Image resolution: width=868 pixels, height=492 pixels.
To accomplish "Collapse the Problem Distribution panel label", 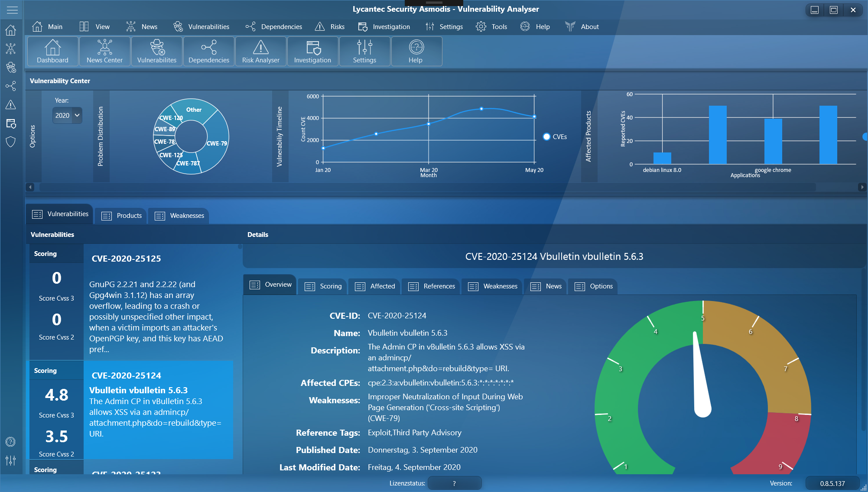I will pyautogui.click(x=101, y=136).
